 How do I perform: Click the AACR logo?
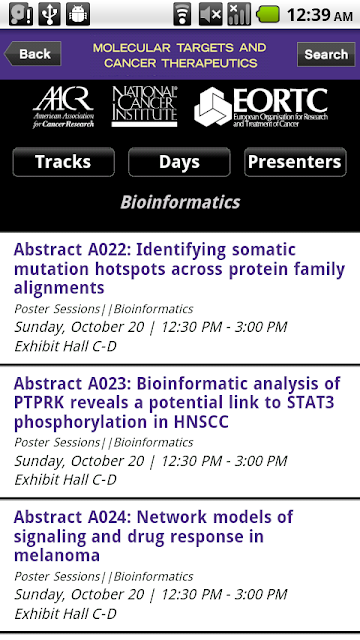point(63,107)
